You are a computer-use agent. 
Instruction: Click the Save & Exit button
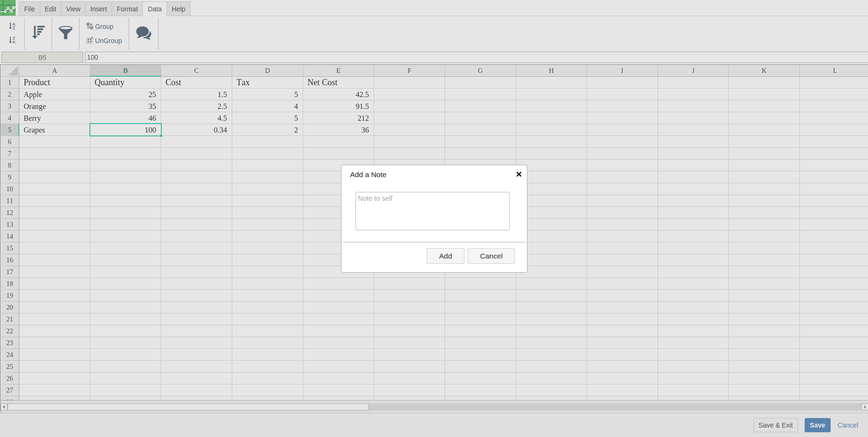[x=775, y=425]
